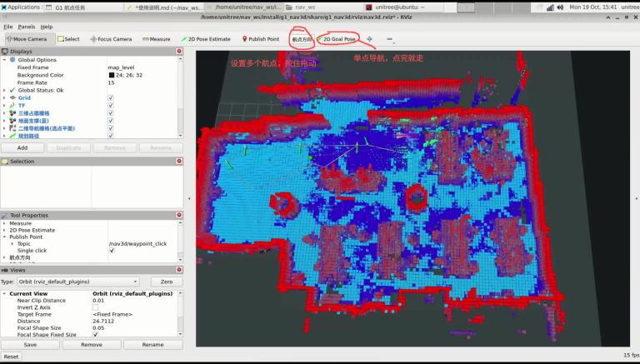Activate the Measure tool

click(x=157, y=39)
